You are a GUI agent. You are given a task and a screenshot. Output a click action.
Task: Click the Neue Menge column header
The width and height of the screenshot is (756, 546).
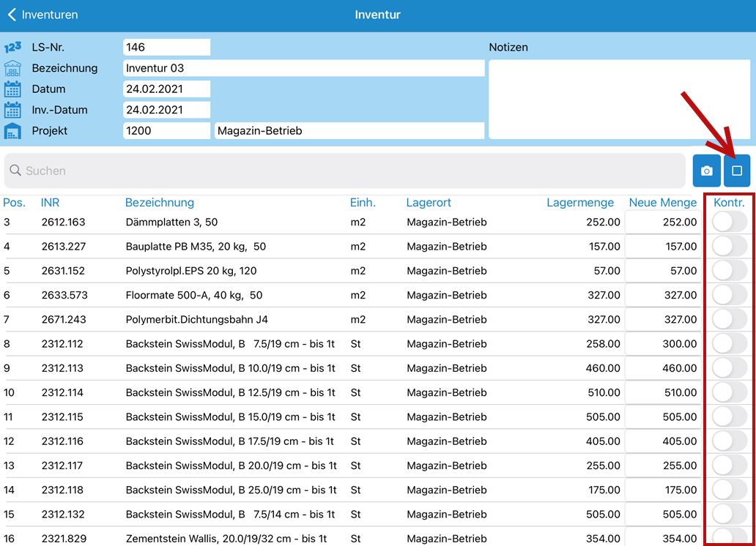point(662,203)
